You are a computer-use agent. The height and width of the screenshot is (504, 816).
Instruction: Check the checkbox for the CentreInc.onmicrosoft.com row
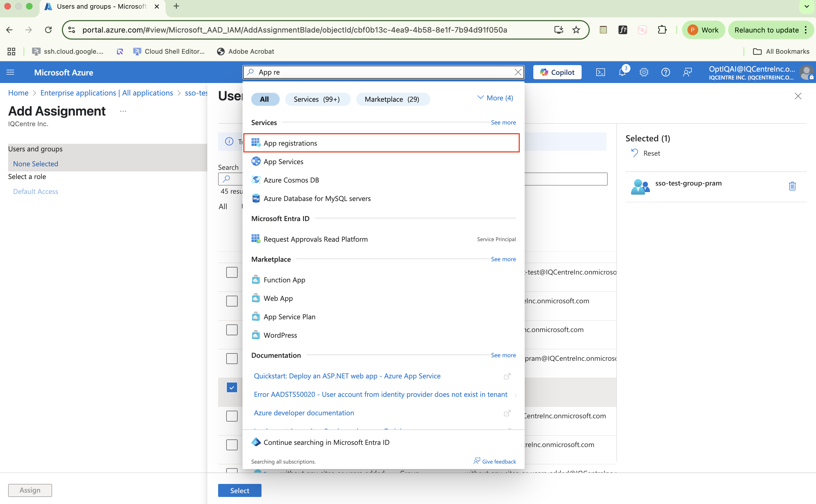232,416
